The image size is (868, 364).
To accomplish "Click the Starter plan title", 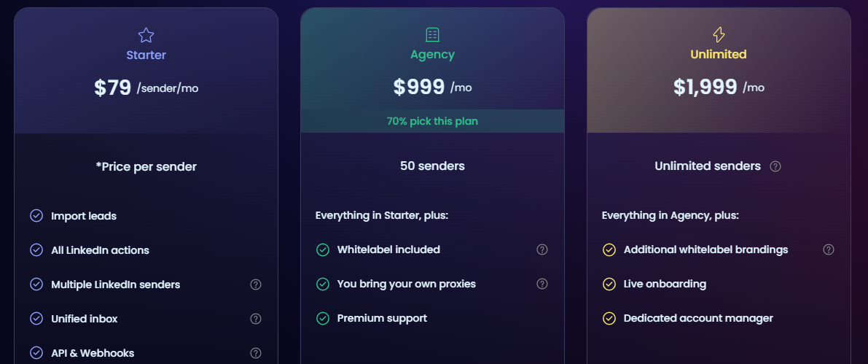I will point(146,55).
